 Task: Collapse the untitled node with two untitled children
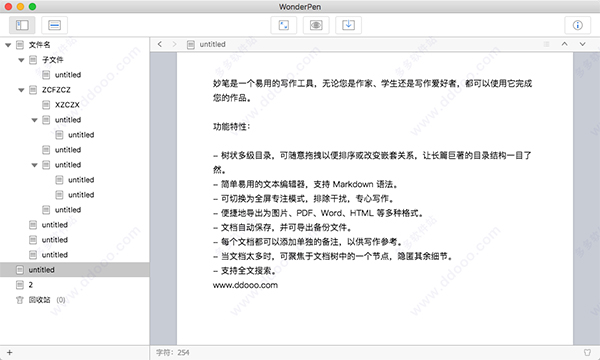coord(34,165)
